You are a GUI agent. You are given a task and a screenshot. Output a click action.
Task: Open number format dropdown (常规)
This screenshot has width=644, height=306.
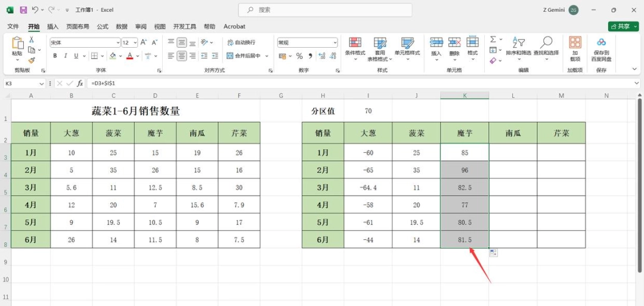click(335, 42)
